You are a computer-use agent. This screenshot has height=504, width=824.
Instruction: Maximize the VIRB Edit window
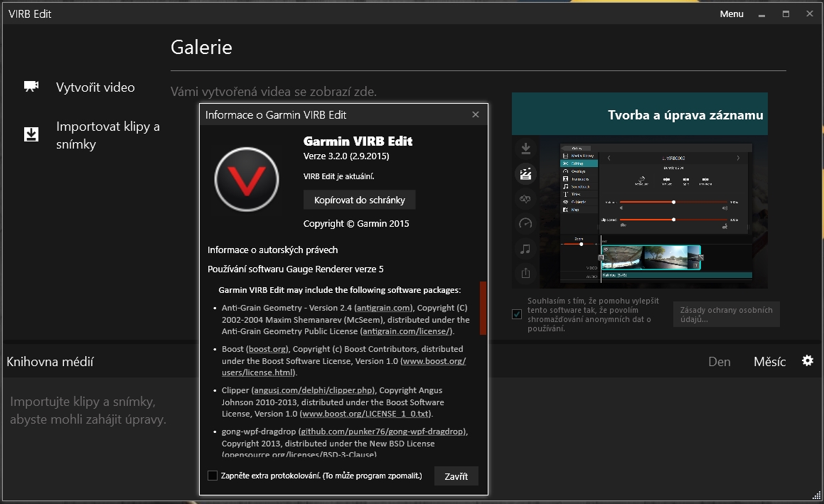(786, 14)
